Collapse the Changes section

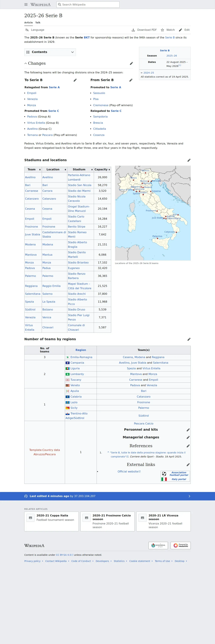click(x=25, y=64)
